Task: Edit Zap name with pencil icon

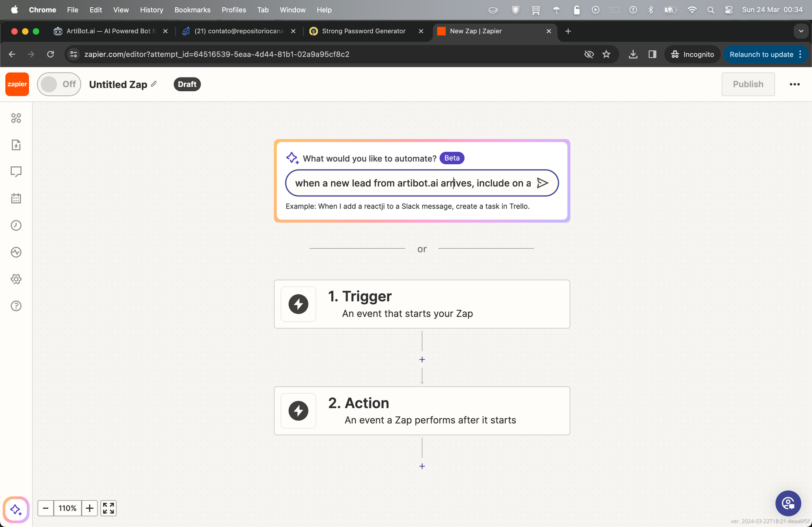Action: pyautogui.click(x=154, y=84)
